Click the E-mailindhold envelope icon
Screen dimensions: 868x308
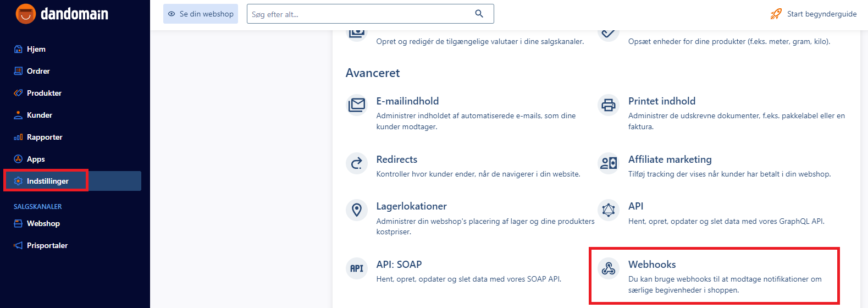[x=357, y=105]
